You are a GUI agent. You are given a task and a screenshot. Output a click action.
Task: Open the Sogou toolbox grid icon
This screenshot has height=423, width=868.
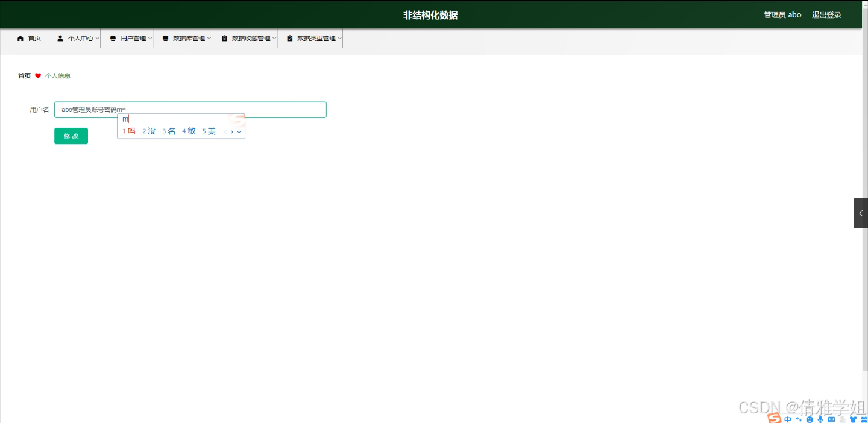pos(864,418)
